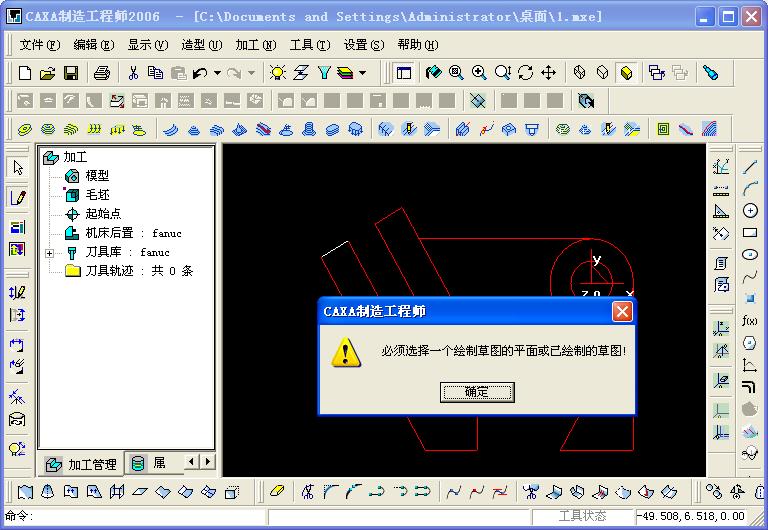Click the eraser delete icon in bottom toolbar

pos(277,491)
